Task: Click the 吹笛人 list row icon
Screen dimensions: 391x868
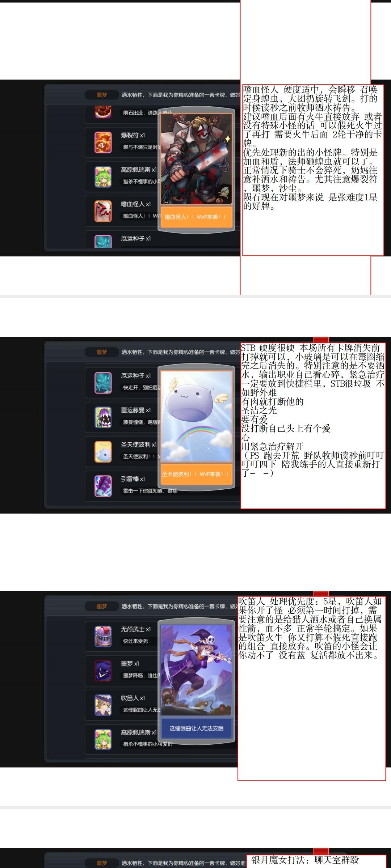Action: (x=103, y=705)
